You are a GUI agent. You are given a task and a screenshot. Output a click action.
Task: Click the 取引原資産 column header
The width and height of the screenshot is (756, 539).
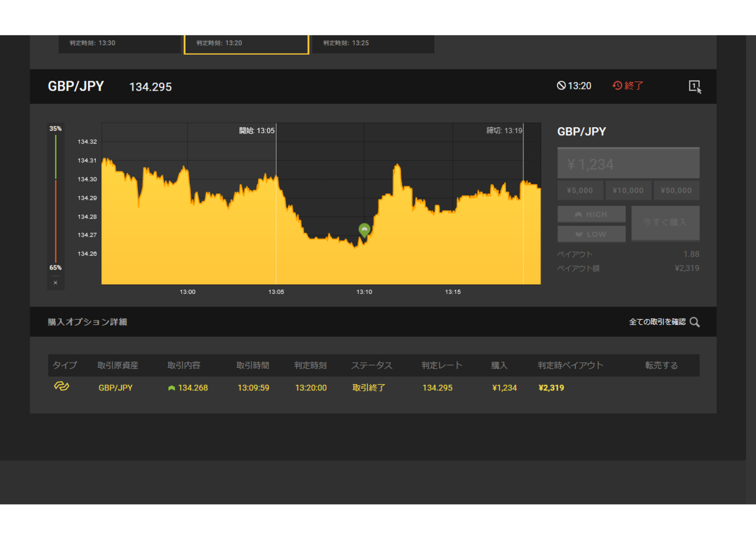(x=118, y=365)
